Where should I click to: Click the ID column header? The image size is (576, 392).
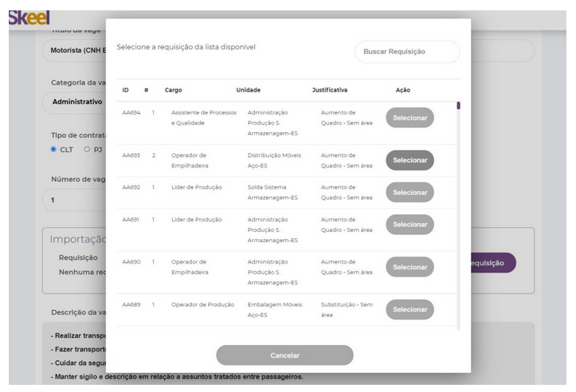pos(126,90)
